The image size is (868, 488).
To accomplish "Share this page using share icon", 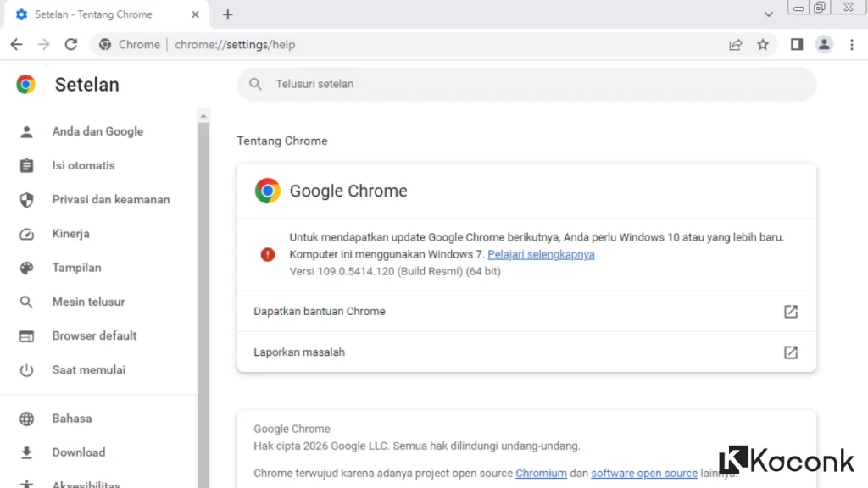I will coord(735,44).
